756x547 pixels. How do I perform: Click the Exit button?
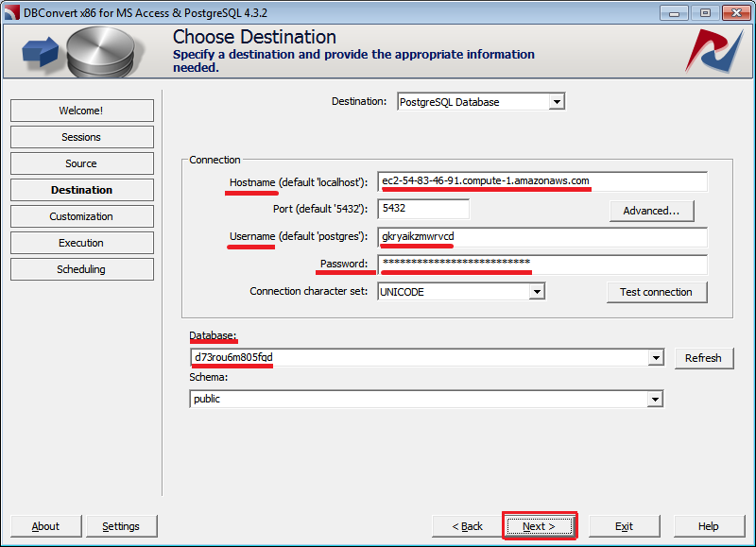pos(625,526)
